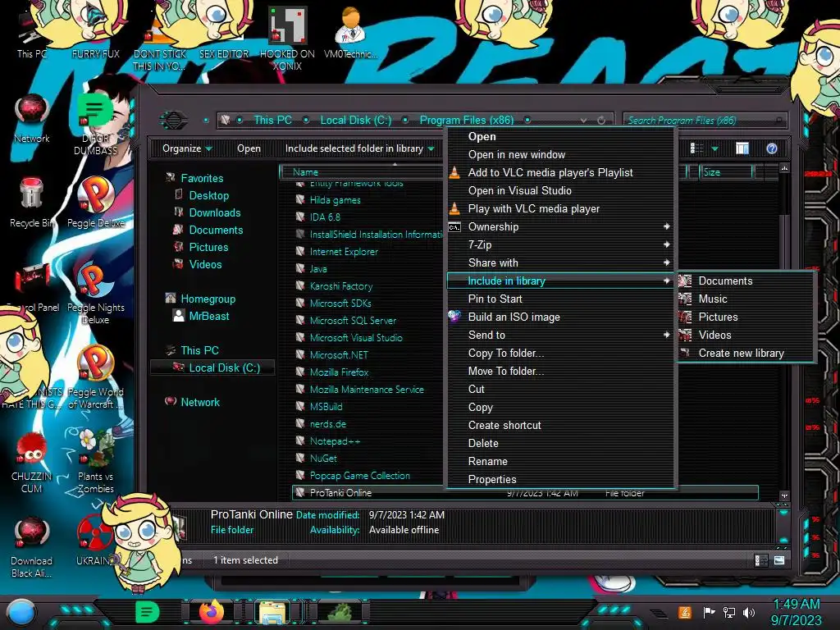The image size is (840, 630).
Task: Open Downloads in Favorites
Action: 214,212
